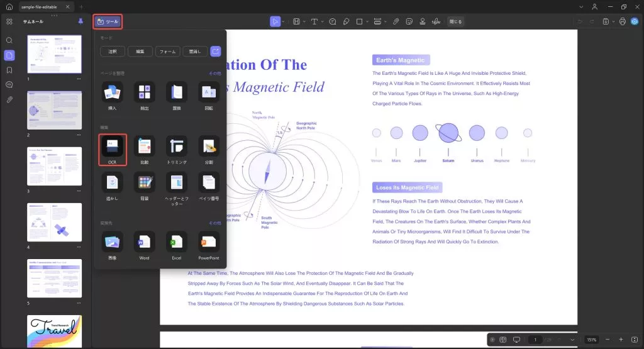Expand the selection tool dropdown arrow

[x=284, y=22]
